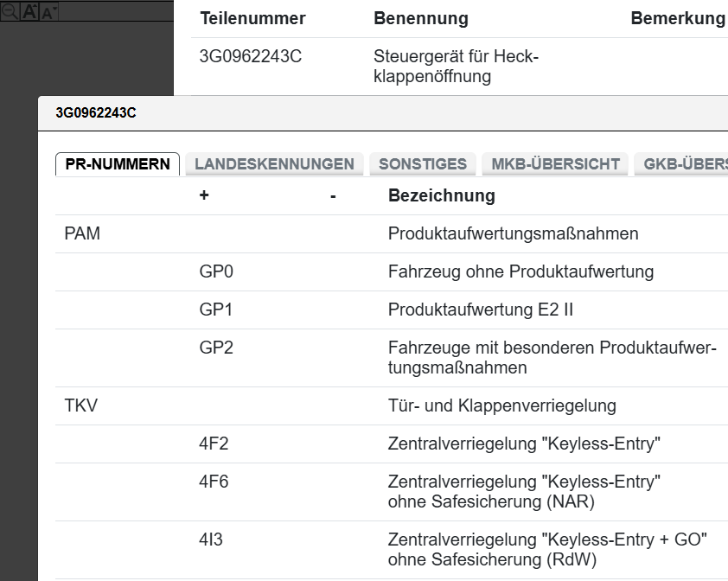Click the Benennung column header
728x581 pixels.
click(420, 18)
